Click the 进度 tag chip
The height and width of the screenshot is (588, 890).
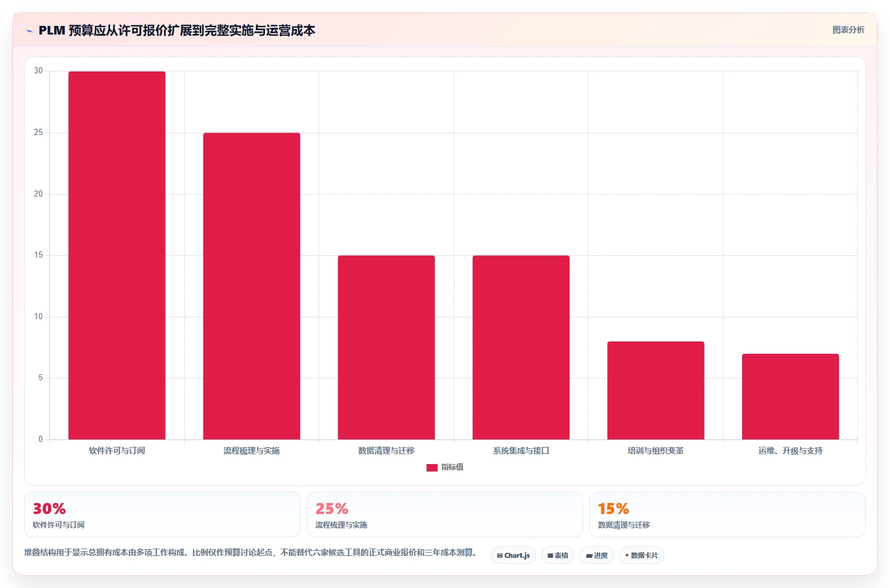click(x=597, y=555)
